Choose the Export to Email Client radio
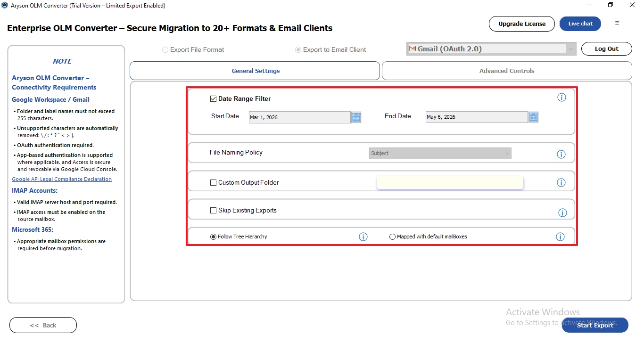Image resolution: width=644 pixels, height=343 pixels. (x=298, y=49)
